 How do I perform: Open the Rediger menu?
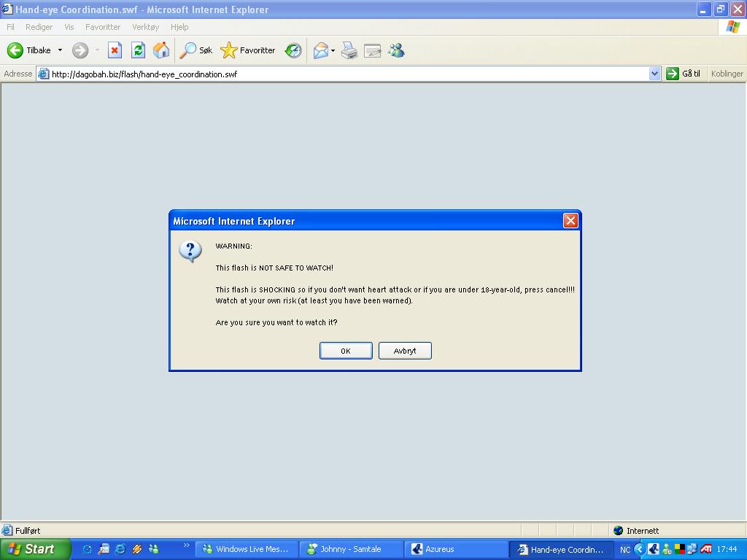39,27
